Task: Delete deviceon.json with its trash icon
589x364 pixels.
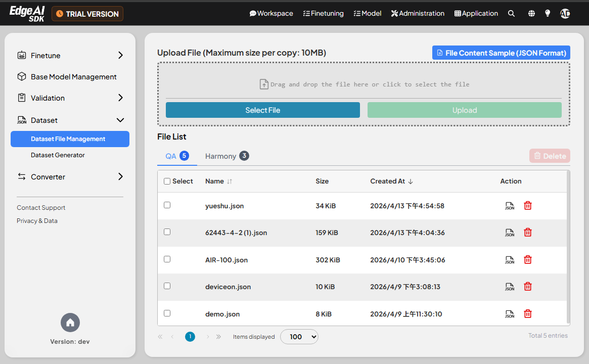Action: [527, 286]
